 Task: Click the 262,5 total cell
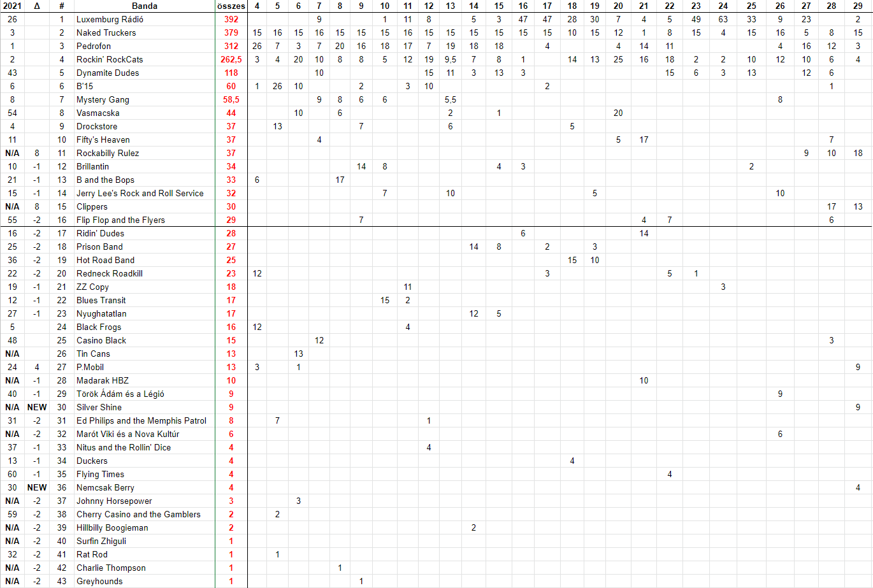231,59
